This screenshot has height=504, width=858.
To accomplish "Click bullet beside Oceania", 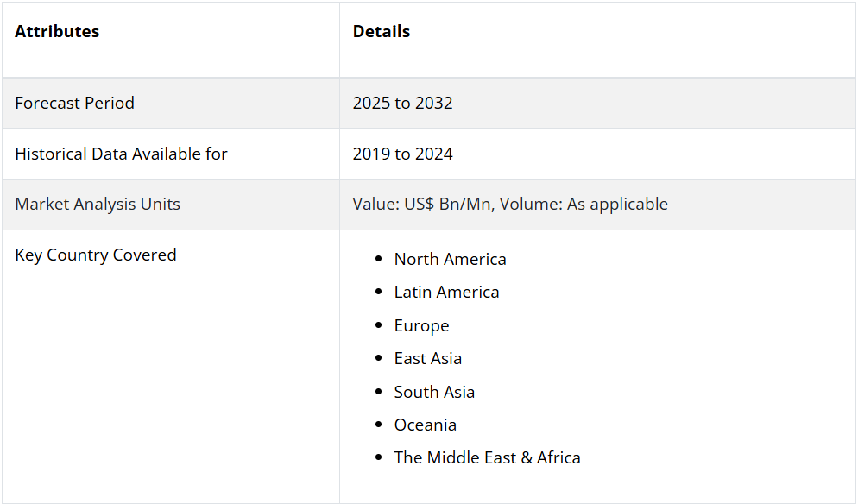I will 379,424.
